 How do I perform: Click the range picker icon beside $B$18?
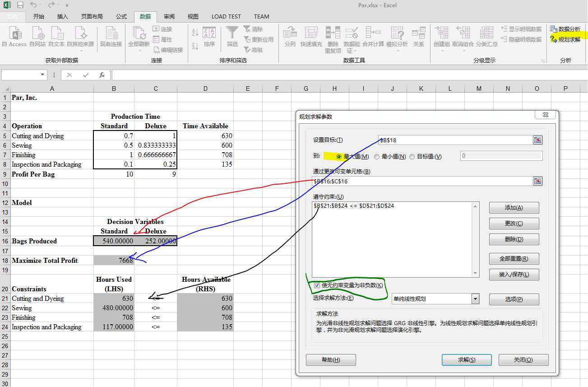coord(537,140)
